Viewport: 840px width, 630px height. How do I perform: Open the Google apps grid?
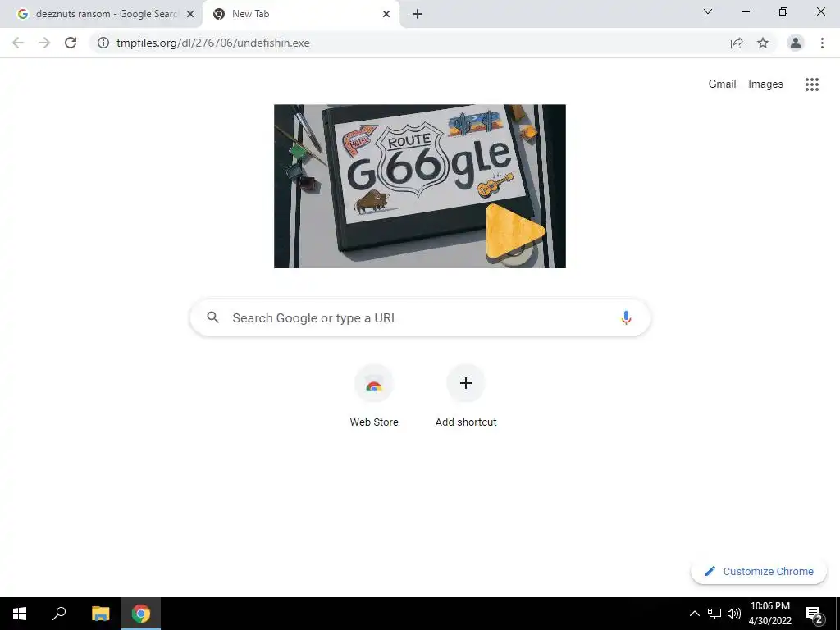click(x=812, y=84)
